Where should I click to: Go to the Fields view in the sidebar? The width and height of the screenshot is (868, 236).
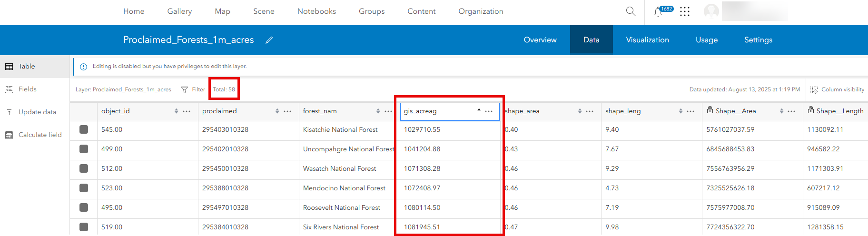(x=28, y=89)
